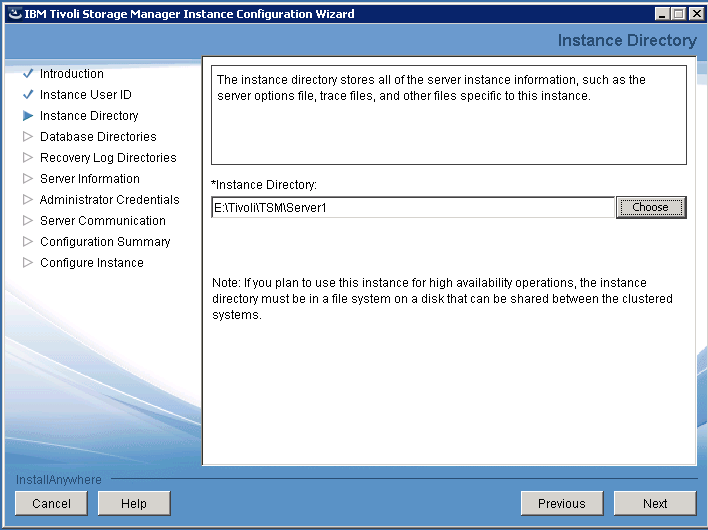Image resolution: width=708 pixels, height=530 pixels.
Task: Click the Instance Directory page heading
Action: click(627, 40)
